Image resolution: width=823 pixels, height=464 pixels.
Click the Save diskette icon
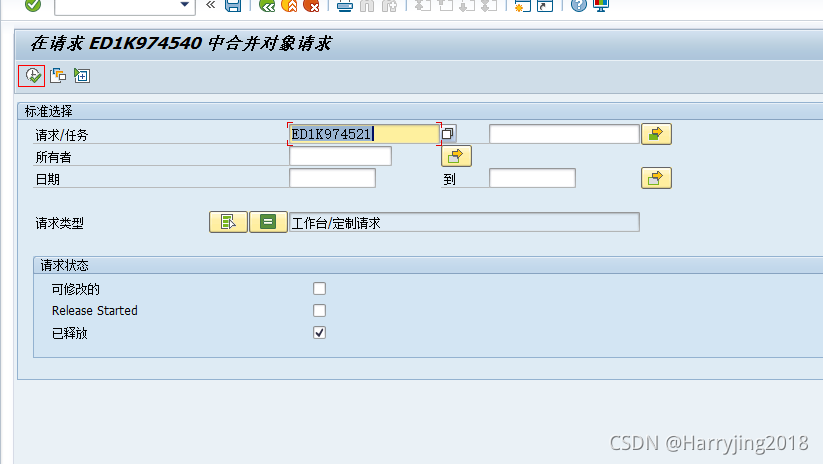coord(233,5)
